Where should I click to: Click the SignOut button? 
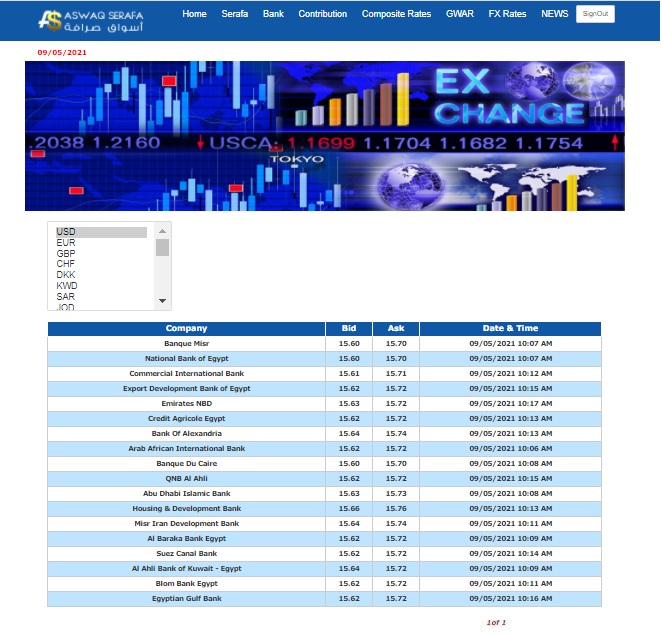click(x=596, y=14)
